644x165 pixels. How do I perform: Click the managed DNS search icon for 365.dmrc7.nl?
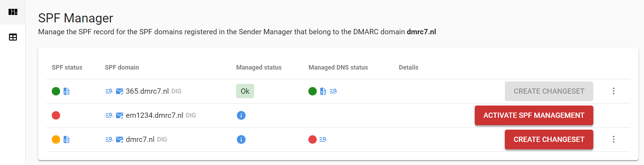pos(333,91)
